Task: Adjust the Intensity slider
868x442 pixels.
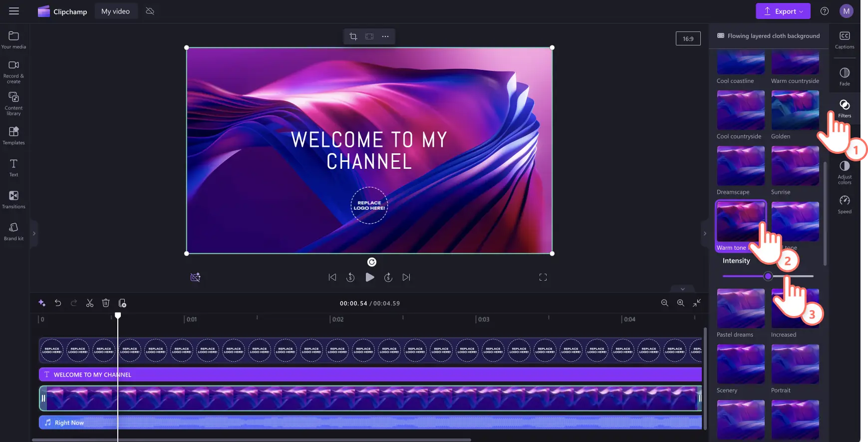Action: point(768,276)
